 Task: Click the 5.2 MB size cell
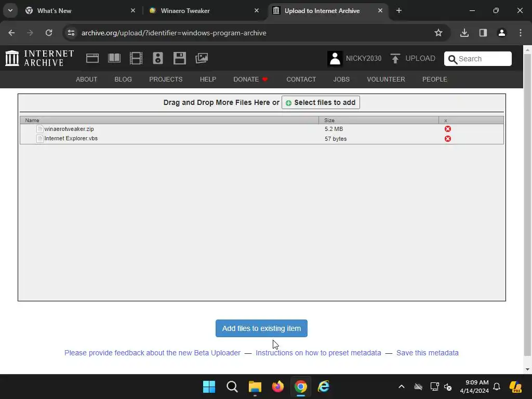[334, 129]
